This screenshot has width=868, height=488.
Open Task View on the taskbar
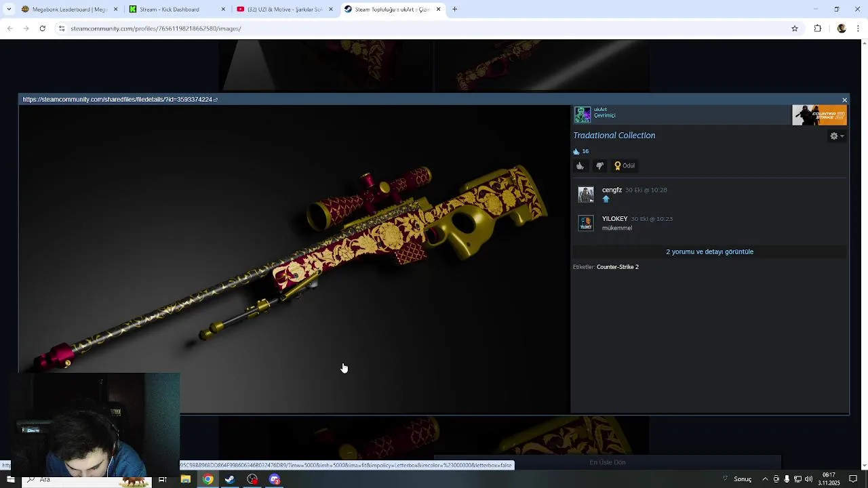163,479
